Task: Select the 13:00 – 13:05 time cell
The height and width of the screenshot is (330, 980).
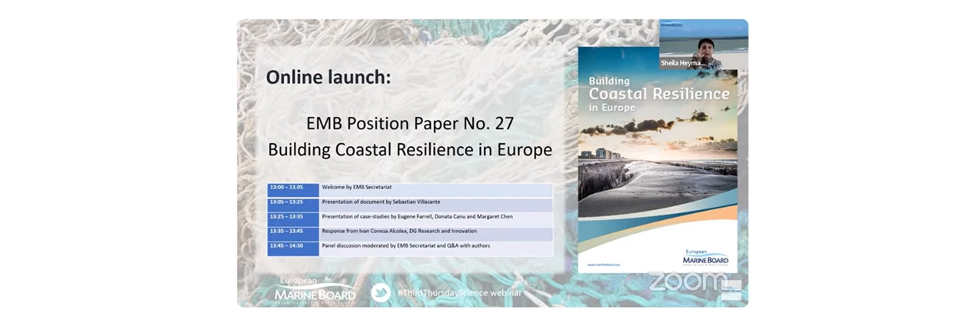Action: click(293, 190)
